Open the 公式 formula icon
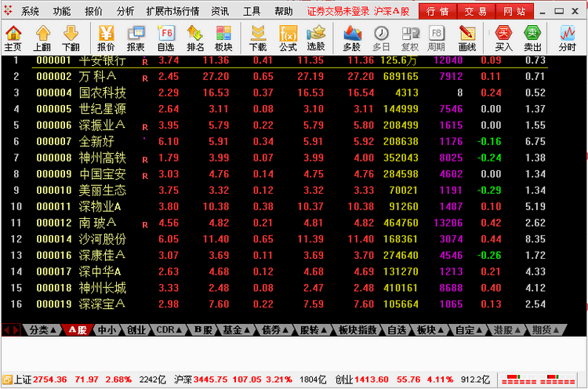 pos(288,38)
